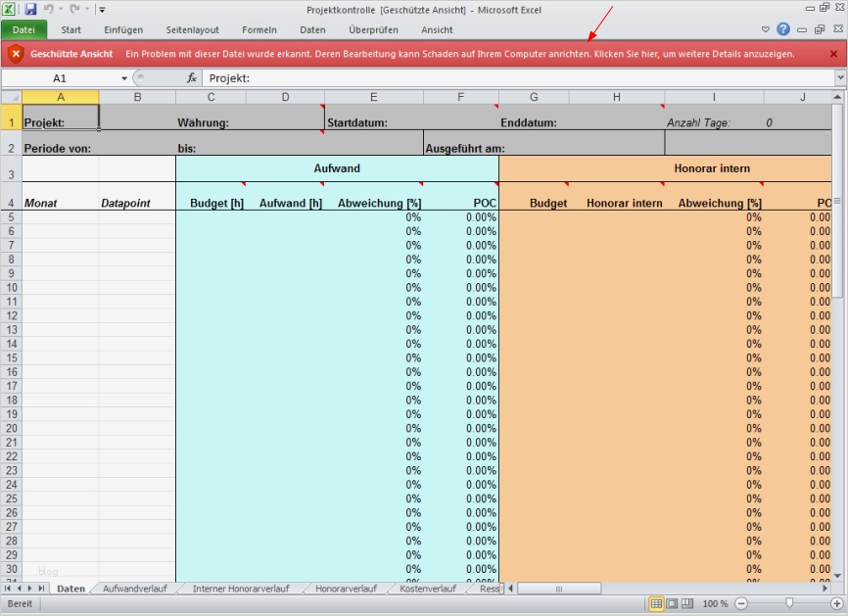Click the Select All corner button
The image size is (848, 616).
(12, 97)
